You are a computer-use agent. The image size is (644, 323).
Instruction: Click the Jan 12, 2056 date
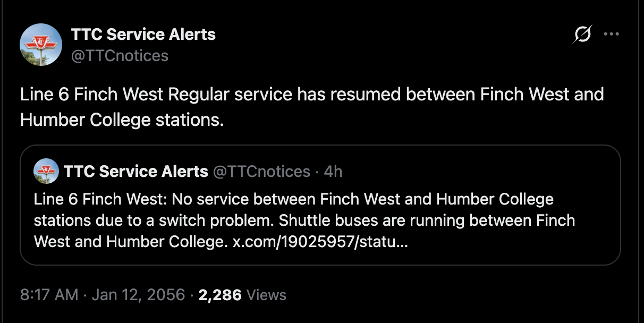click(138, 295)
